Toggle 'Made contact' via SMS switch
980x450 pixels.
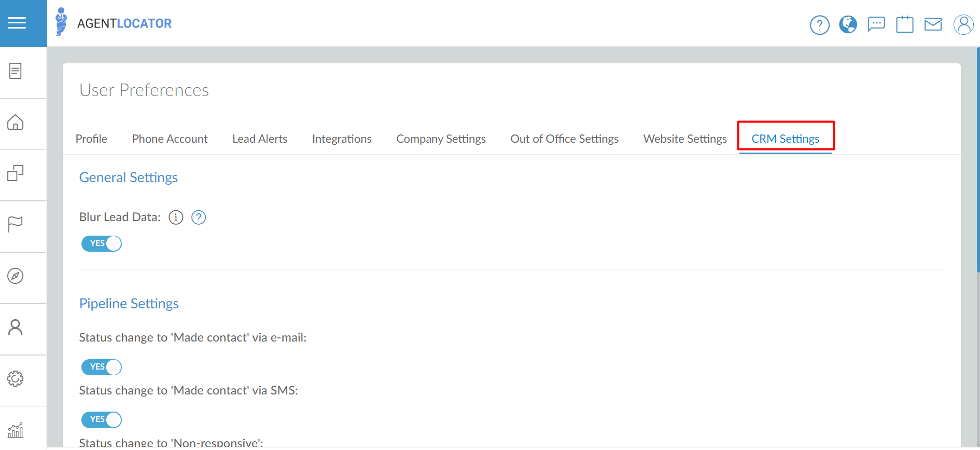coord(102,419)
